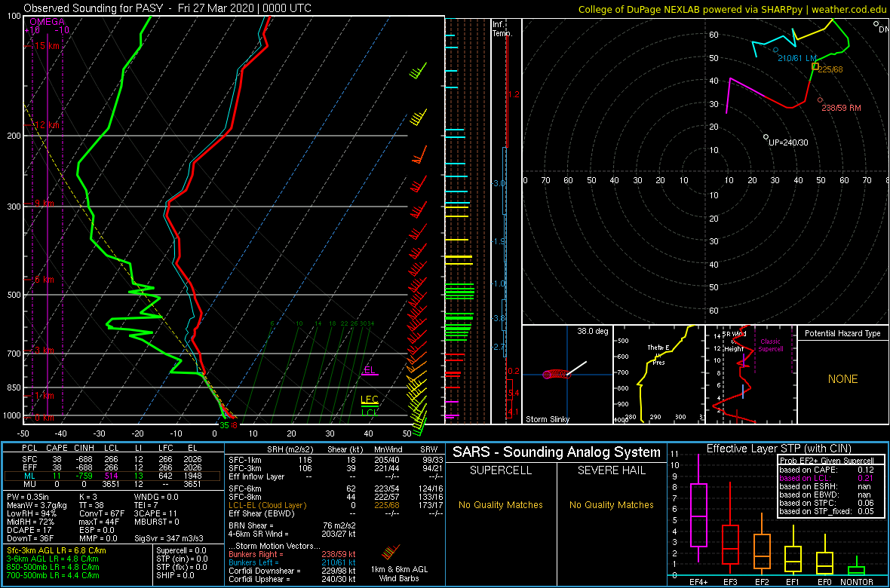Click the based on STP_fixed: 0.05 line
The height and width of the screenshot is (588, 890).
828,512
